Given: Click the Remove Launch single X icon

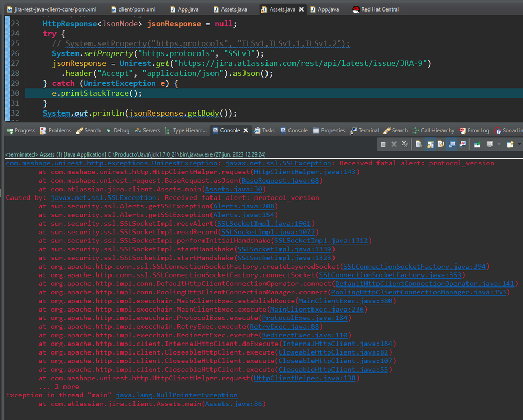Looking at the screenshot, I should (x=394, y=144).
